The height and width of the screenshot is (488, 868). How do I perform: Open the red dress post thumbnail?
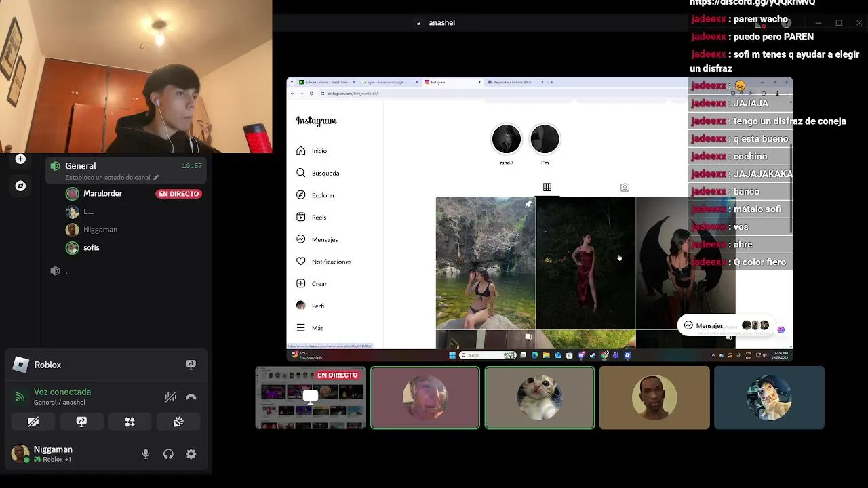[586, 263]
